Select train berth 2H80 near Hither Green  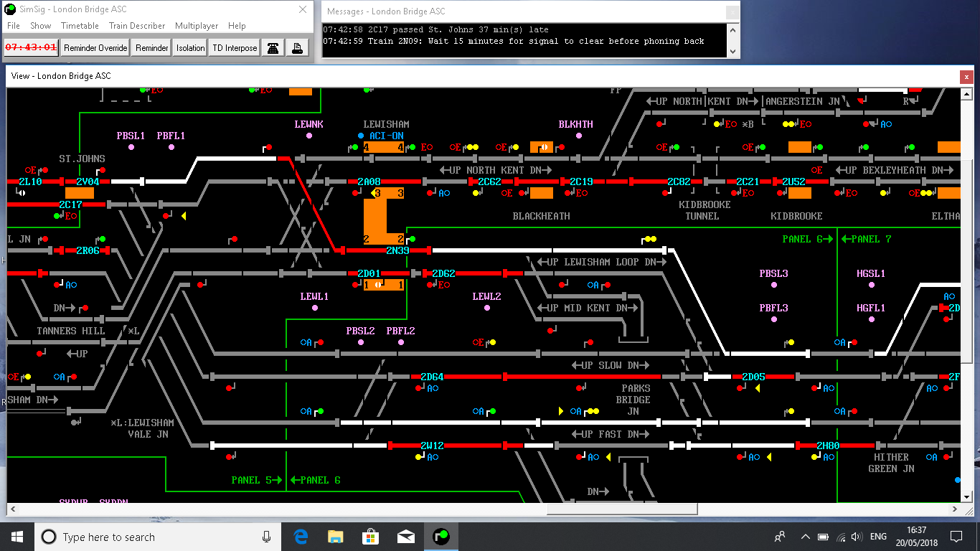(829, 446)
